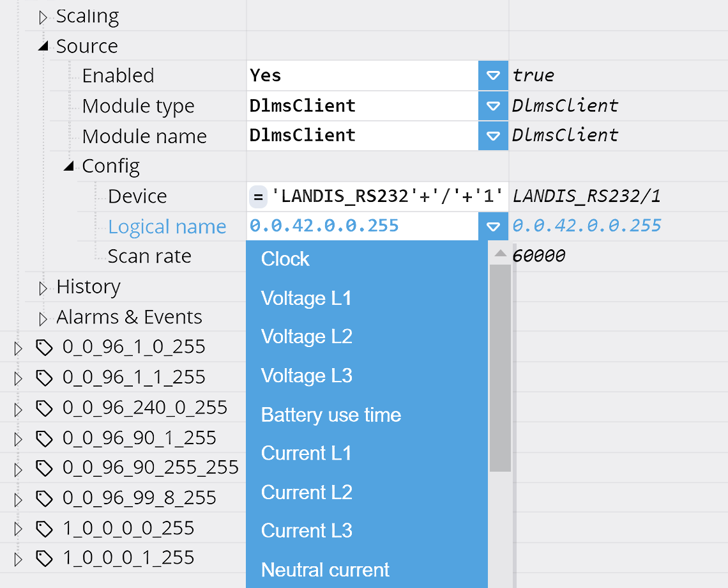
Task: Click the blue Logical name label
Action: point(167,226)
